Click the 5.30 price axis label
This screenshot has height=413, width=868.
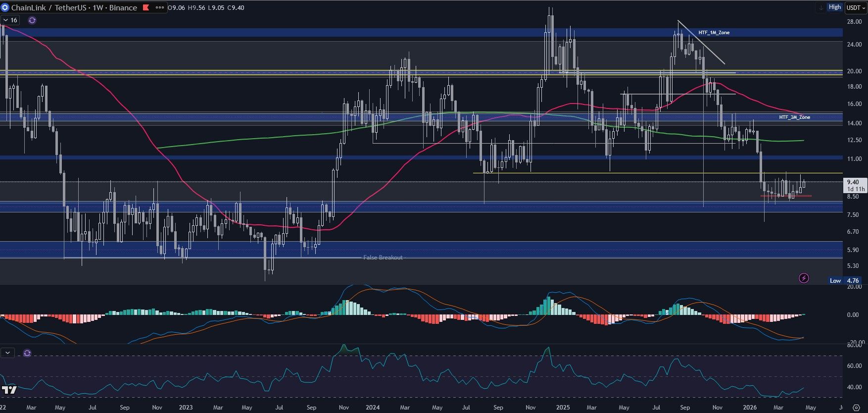coord(853,266)
